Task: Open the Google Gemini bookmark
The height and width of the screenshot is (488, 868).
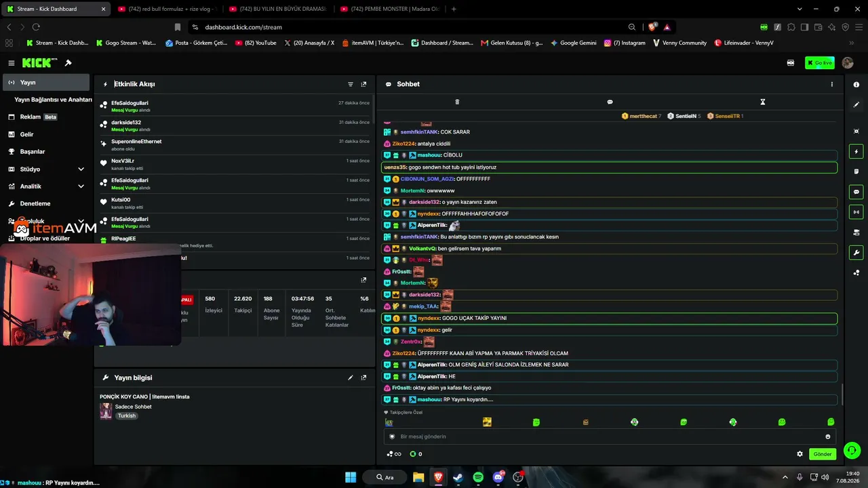Action: point(574,43)
